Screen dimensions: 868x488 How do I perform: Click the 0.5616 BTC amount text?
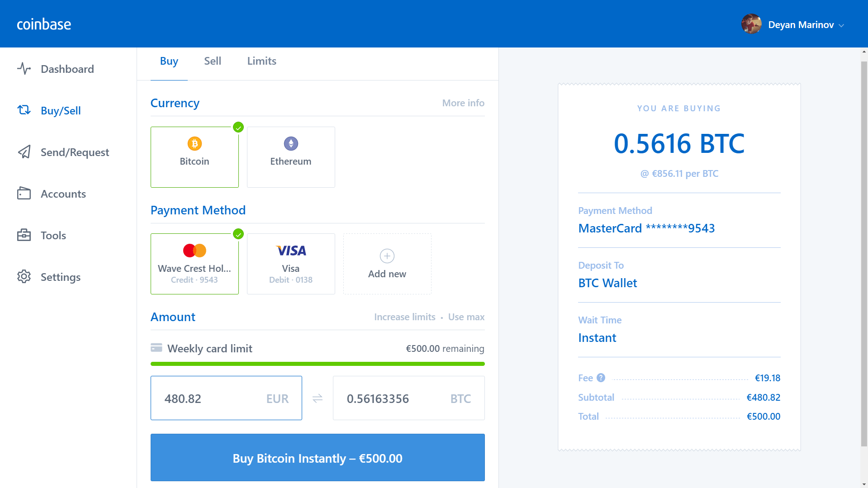[x=679, y=144]
